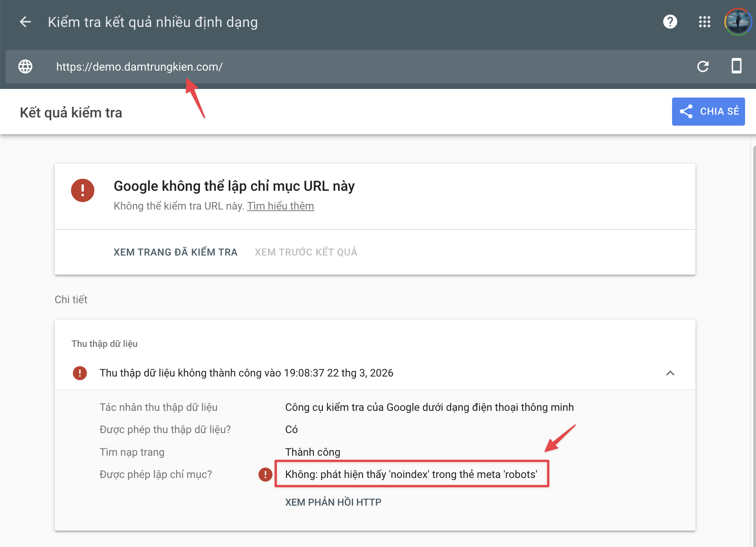Click the help question mark icon
Viewport: 756px width, 547px height.
(670, 22)
